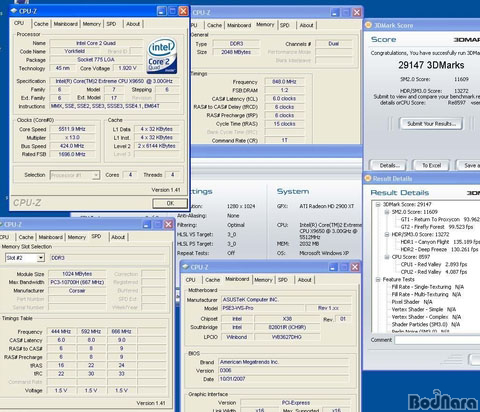Click the Southbridge 82801IR (ICH9R) field
This screenshot has height=412, width=480.
pyautogui.click(x=287, y=327)
